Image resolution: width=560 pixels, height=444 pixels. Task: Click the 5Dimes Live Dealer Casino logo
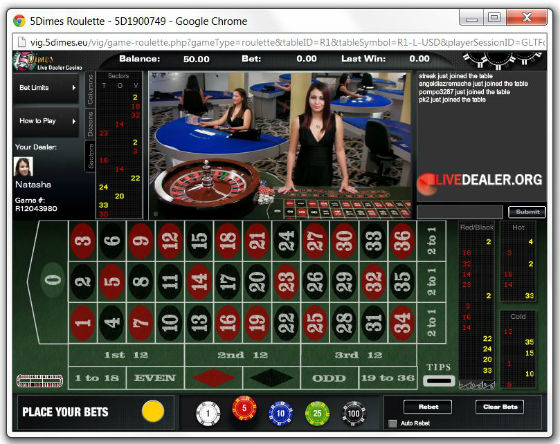pos(48,61)
